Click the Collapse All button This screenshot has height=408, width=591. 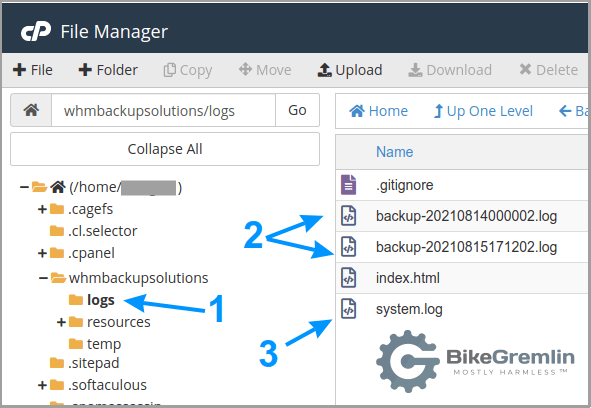click(165, 149)
